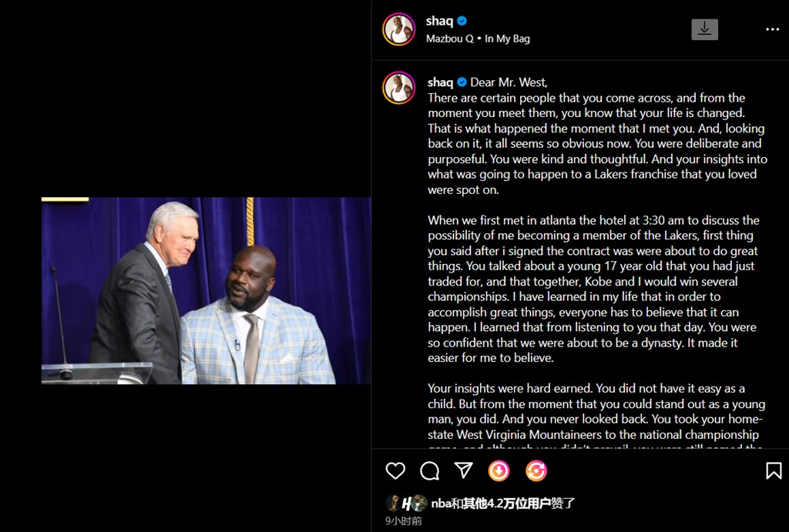
Task: Save the post with the bookmark icon
Action: point(774,470)
